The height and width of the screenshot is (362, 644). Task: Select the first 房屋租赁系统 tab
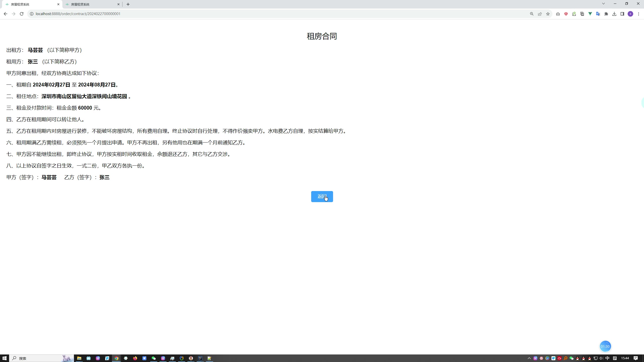coord(31,4)
